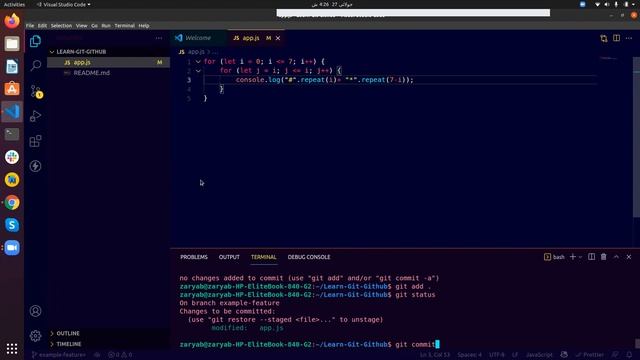Split the terminal panel
The image size is (640, 360).
coord(591,257)
